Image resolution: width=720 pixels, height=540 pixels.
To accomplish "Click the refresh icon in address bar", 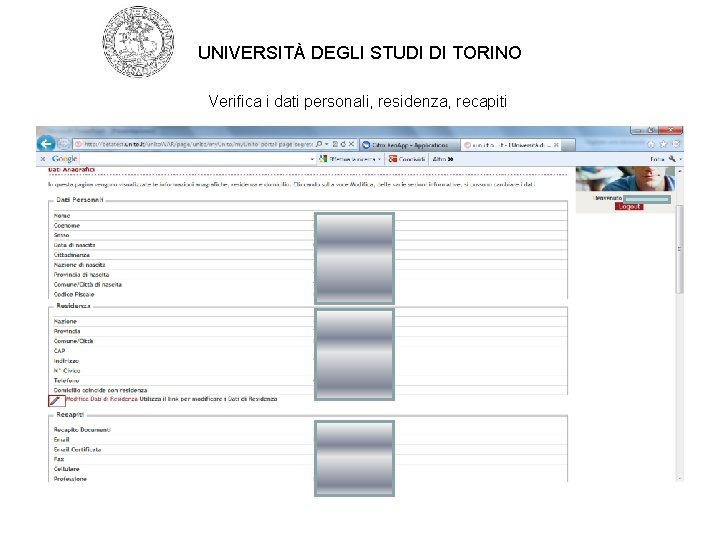I will pyautogui.click(x=343, y=144).
